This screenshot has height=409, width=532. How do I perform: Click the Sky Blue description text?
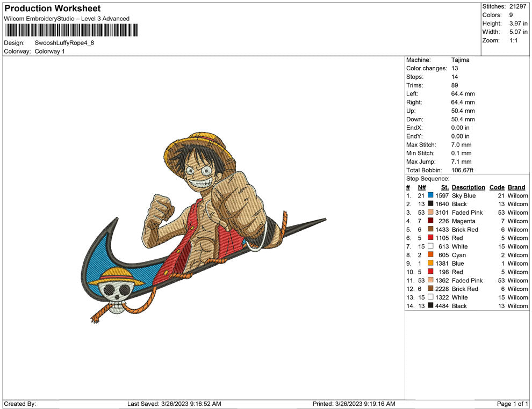tap(463, 195)
